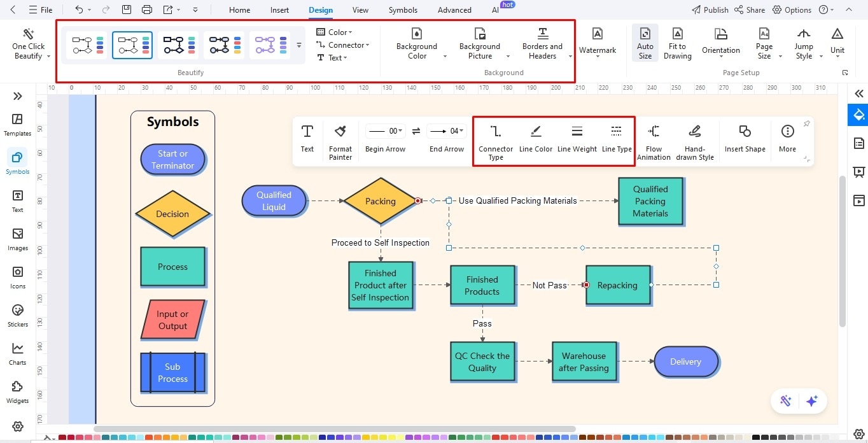Switch to the Home tab
The width and height of the screenshot is (868, 443).
(239, 10)
